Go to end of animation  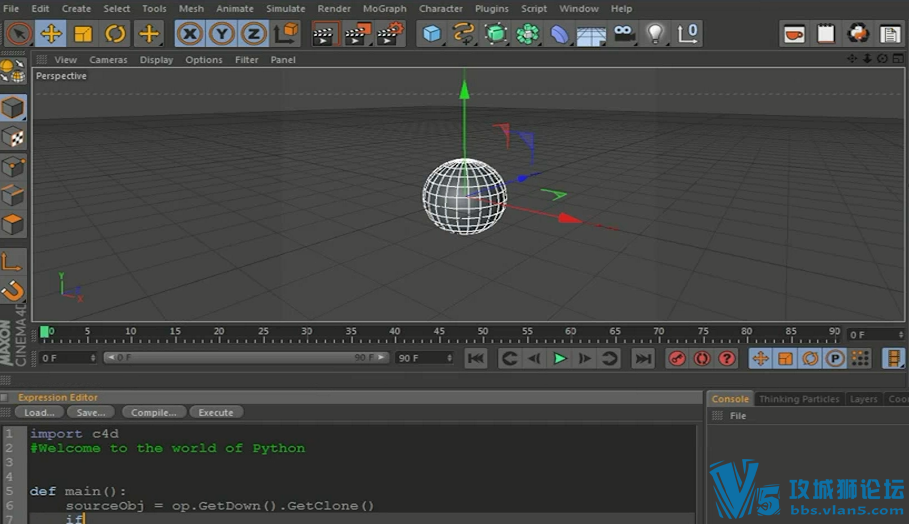tap(643, 359)
